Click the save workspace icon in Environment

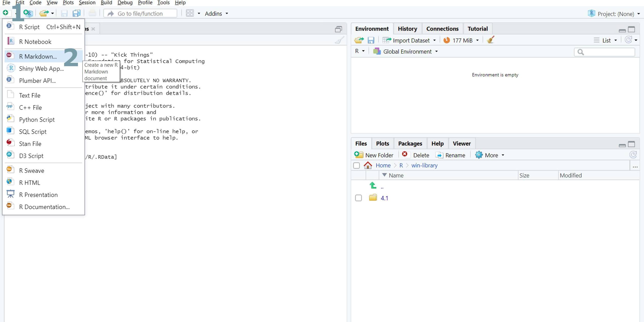(x=371, y=40)
